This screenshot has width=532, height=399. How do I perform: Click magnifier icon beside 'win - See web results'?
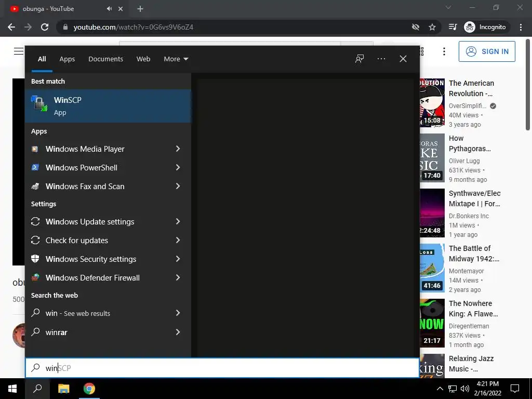[35, 313]
